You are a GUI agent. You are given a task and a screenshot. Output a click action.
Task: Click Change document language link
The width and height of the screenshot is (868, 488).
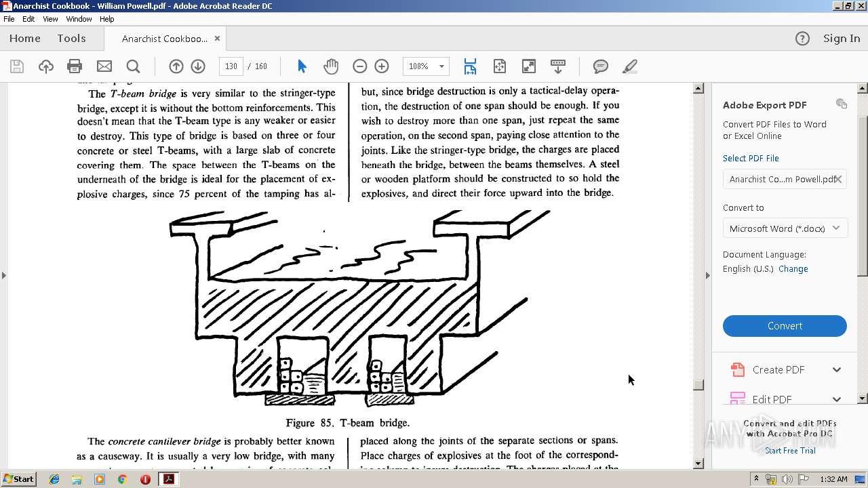coord(793,269)
